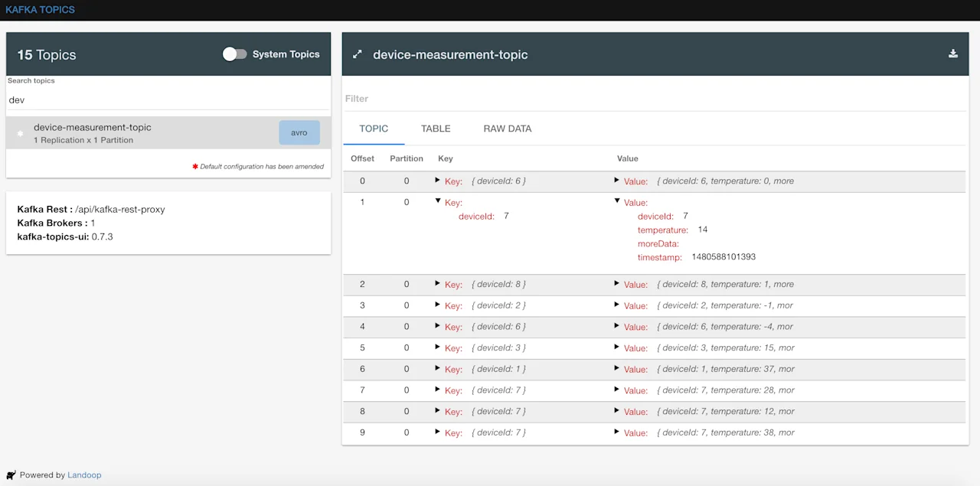The image size is (980, 486).
Task: Expand the Key for offset 3
Action: point(437,304)
